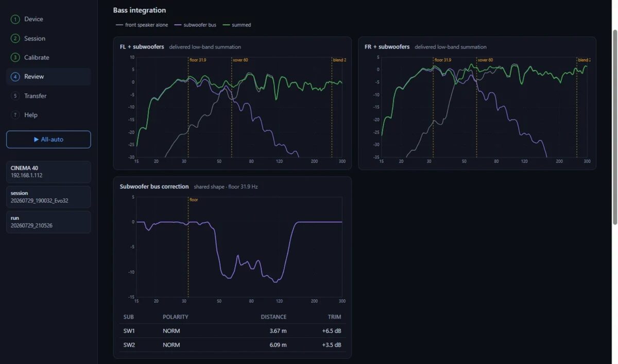This screenshot has width=618, height=364.
Task: Click the summed legend entry
Action: [x=237, y=25]
